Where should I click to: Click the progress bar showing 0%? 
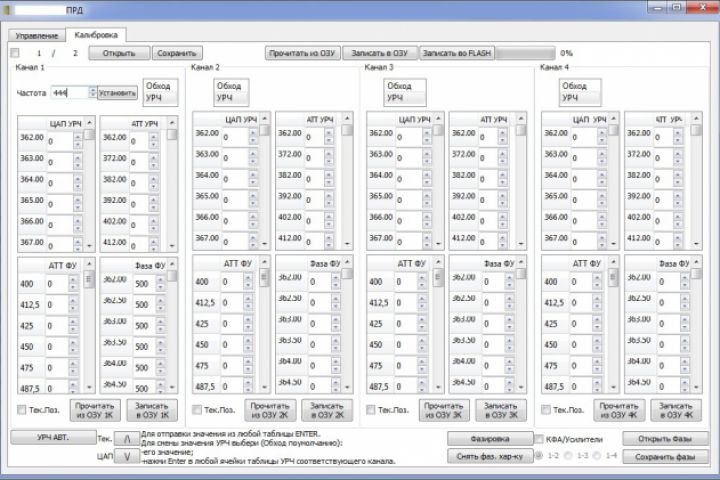(525, 53)
